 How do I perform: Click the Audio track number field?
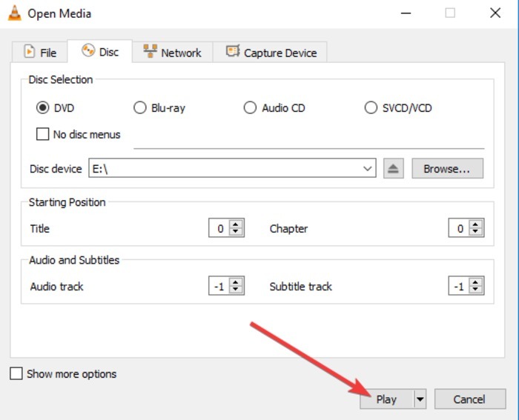pos(218,286)
